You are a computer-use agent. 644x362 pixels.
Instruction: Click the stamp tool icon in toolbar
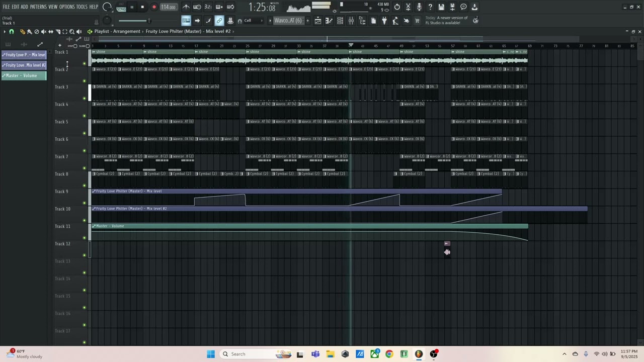(230, 21)
